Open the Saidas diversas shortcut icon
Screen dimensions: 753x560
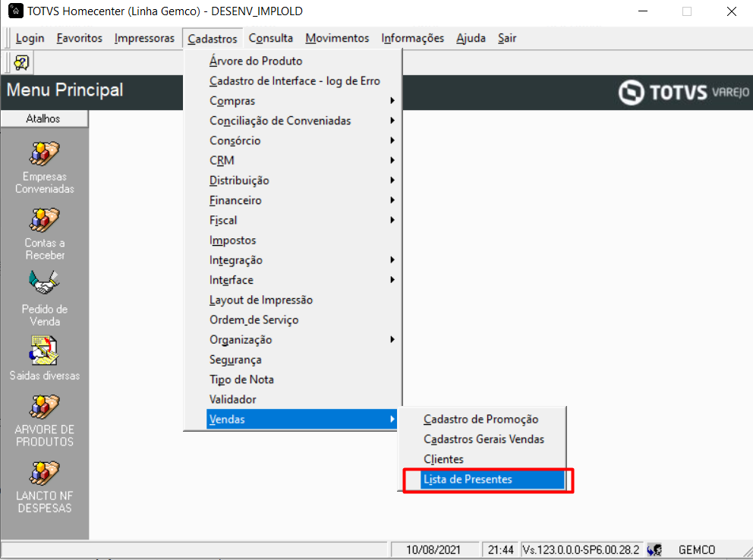pyautogui.click(x=44, y=351)
